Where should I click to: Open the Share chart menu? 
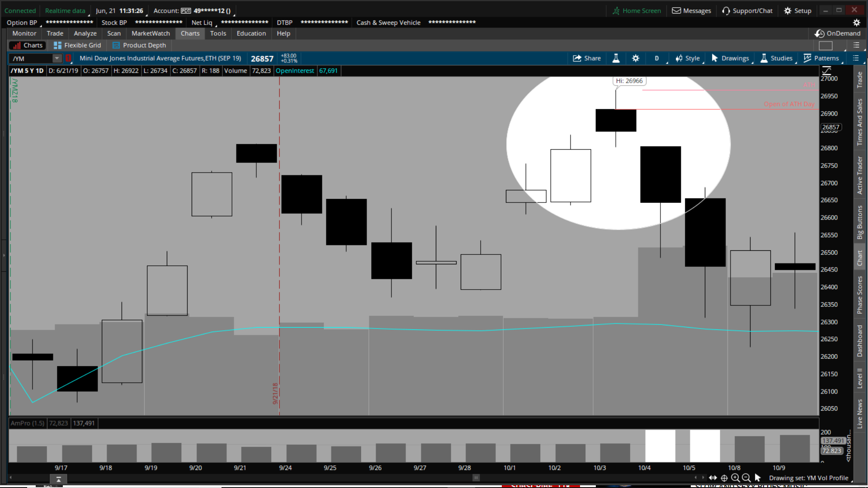pos(587,58)
